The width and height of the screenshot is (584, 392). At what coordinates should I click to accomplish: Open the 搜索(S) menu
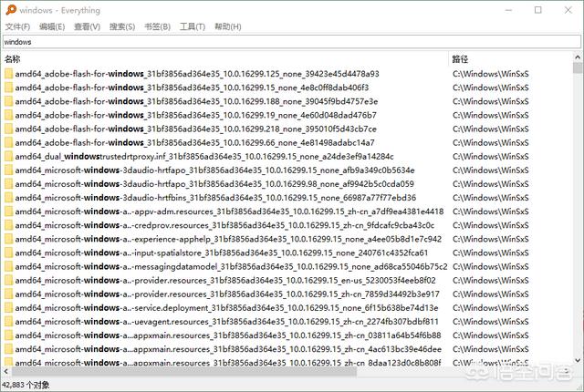tap(122, 26)
